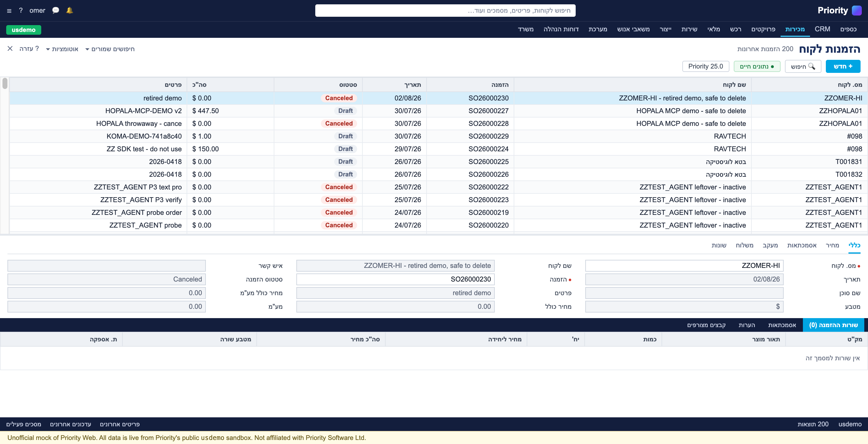Click the חיפוש search button
This screenshot has width=868, height=444.
pyautogui.click(x=803, y=66)
